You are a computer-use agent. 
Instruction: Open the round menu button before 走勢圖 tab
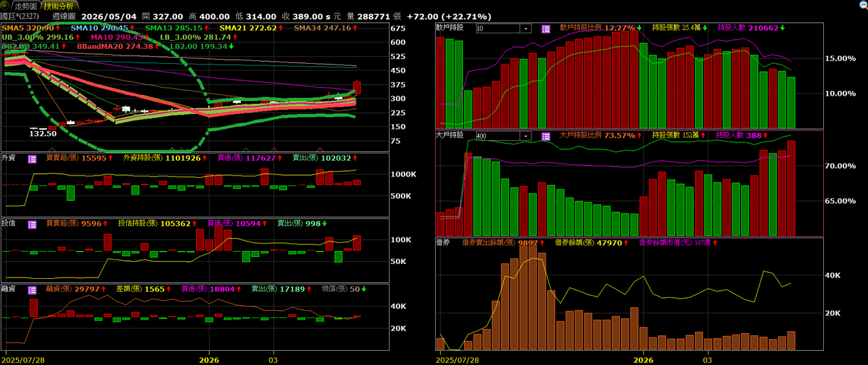pos(5,5)
